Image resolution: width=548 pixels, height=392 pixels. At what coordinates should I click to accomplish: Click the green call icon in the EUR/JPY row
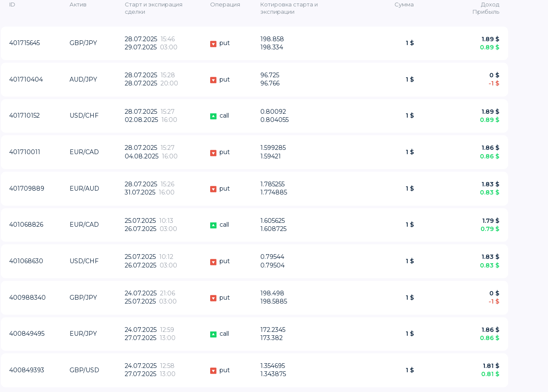(x=213, y=334)
